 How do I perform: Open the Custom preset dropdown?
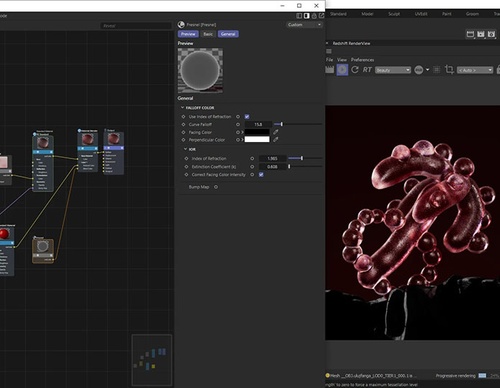point(304,25)
